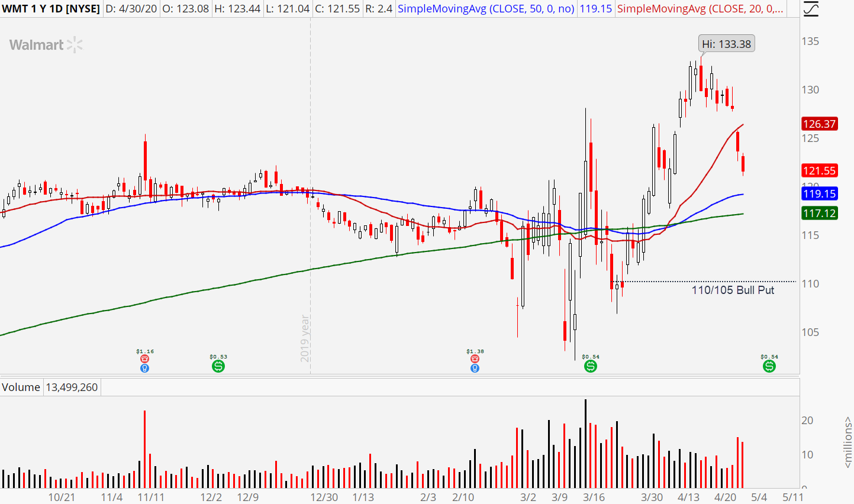Select the $0.54 dividend icon above the 3/16 date
Screen dimensions: 854x504
[591, 366]
